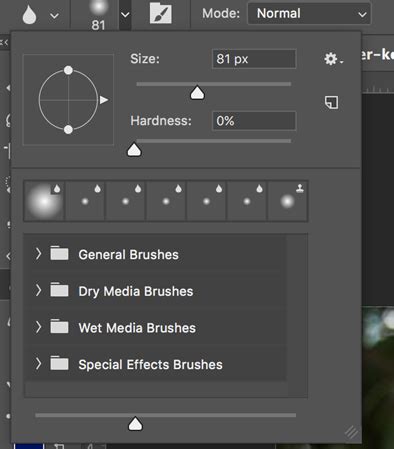Open the brush picker gear menu
This screenshot has height=449, width=394.
(333, 59)
